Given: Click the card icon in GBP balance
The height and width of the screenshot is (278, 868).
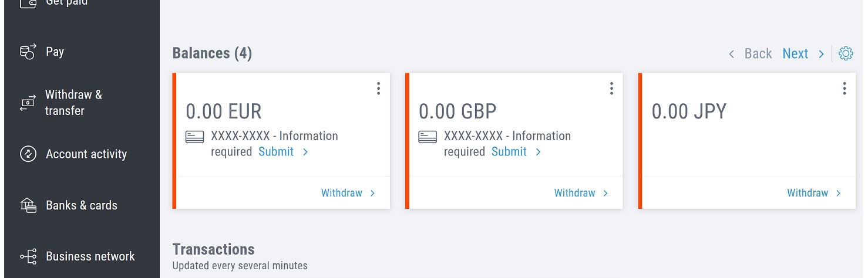Looking at the screenshot, I should tap(428, 137).
